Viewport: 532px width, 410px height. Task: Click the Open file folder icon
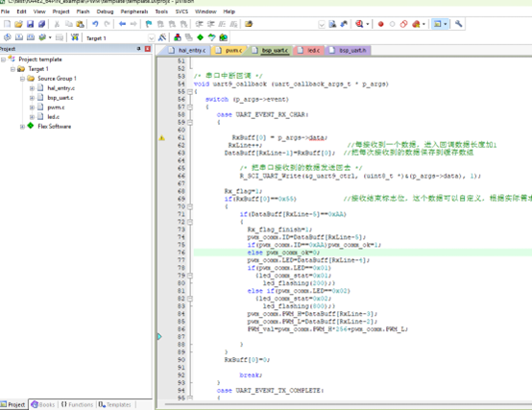(x=18, y=24)
